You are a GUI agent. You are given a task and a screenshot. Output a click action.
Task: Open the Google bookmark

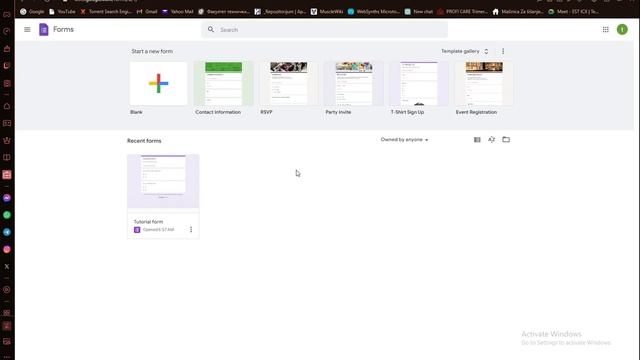(32, 11)
